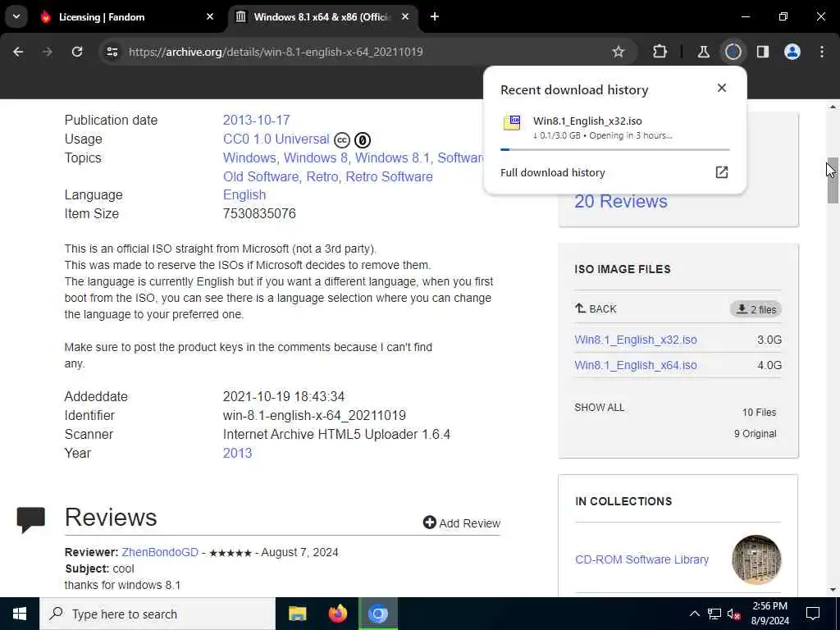This screenshot has width=840, height=630.
Task: Click the 2 files download button
Action: tap(756, 309)
